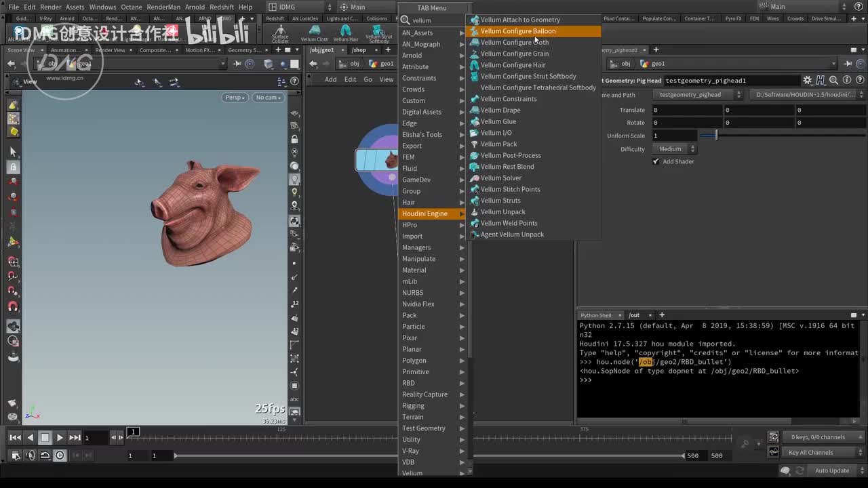Image resolution: width=868 pixels, height=488 pixels.
Task: Click the Key All Channels button
Action: 810,453
